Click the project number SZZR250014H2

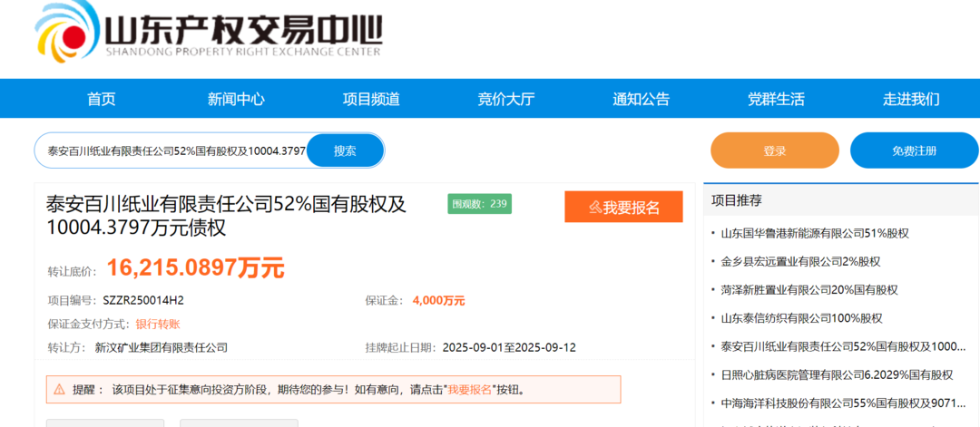coord(143,300)
